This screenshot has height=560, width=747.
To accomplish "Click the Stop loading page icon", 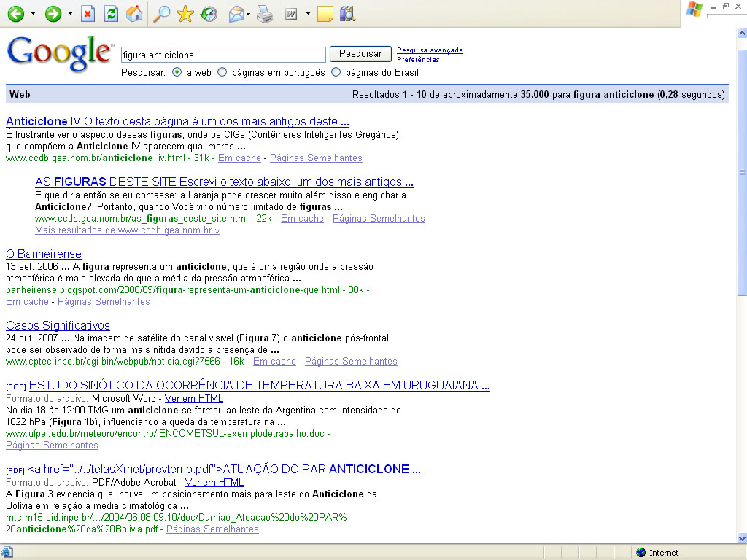I will click(x=88, y=14).
